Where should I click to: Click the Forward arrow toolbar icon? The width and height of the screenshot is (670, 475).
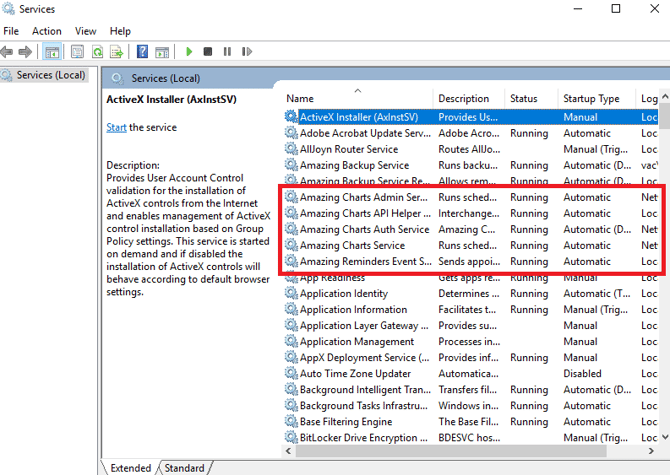pos(25,52)
